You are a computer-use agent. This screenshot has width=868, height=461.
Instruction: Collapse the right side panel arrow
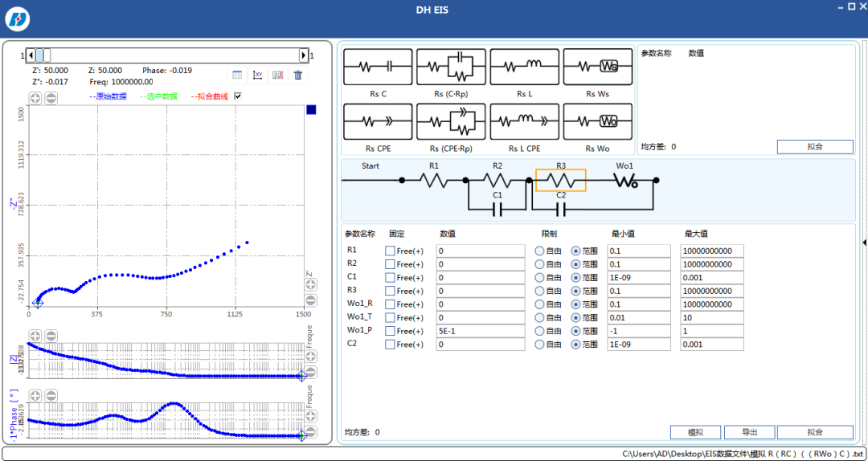click(865, 242)
